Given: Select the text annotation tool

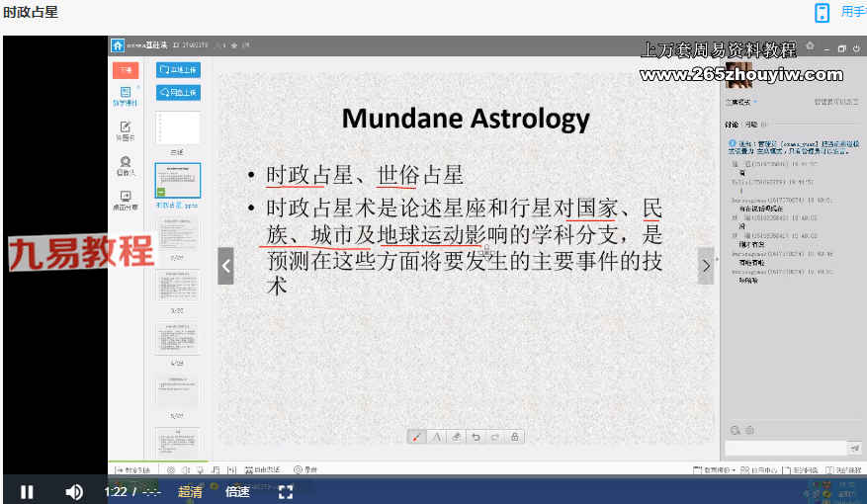Looking at the screenshot, I should 436,437.
